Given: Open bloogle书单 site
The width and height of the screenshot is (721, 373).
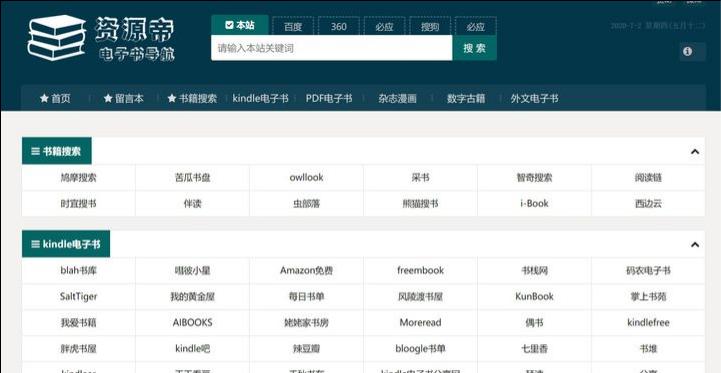Looking at the screenshot, I should (420, 349).
